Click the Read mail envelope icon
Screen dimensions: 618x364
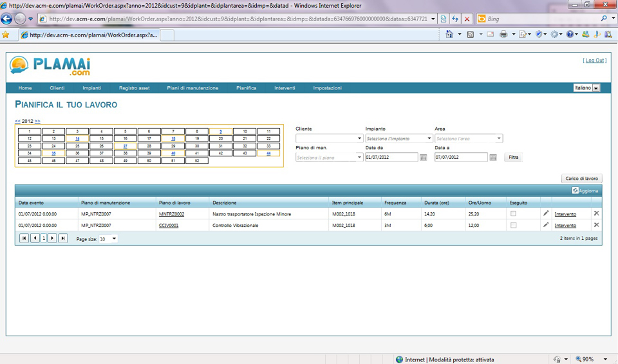(x=491, y=34)
